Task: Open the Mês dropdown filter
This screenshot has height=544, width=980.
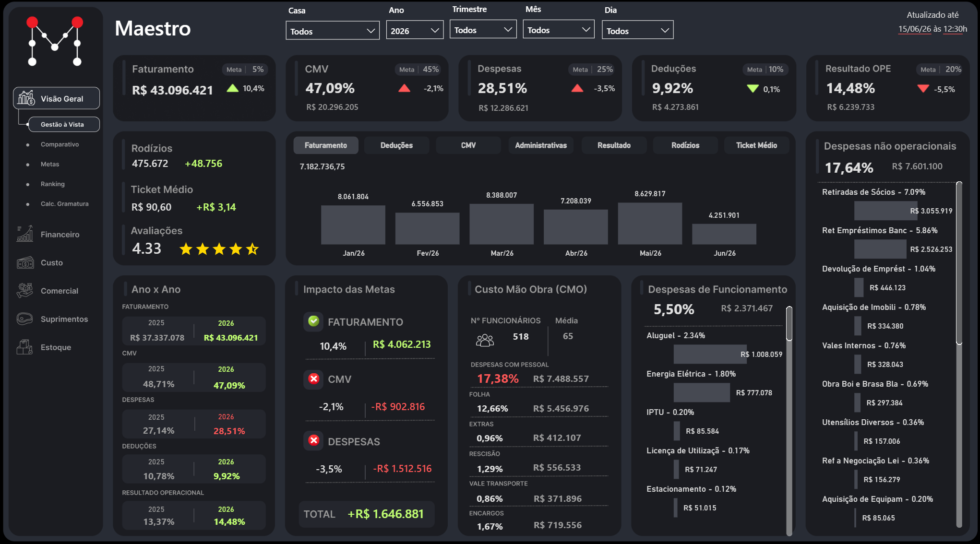Action: [559, 30]
